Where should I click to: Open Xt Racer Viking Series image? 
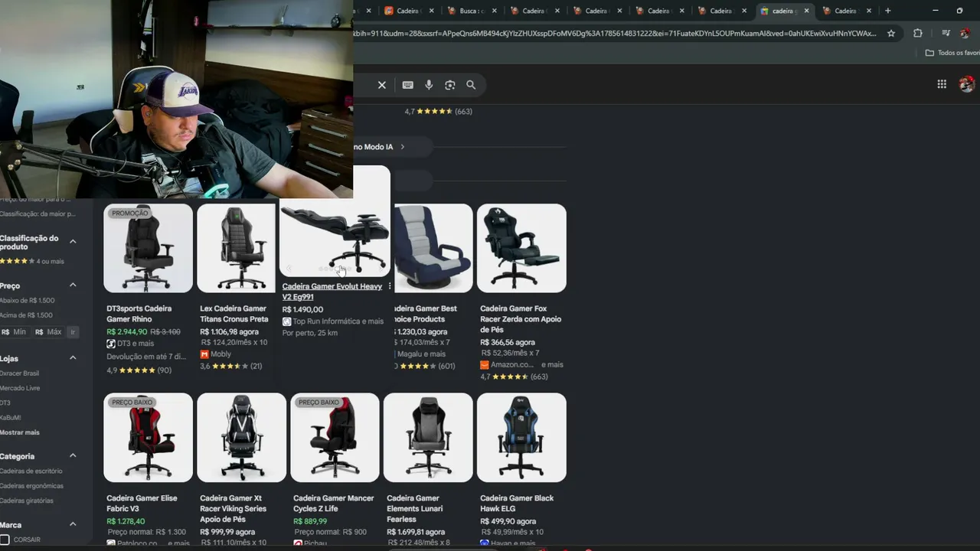(241, 438)
